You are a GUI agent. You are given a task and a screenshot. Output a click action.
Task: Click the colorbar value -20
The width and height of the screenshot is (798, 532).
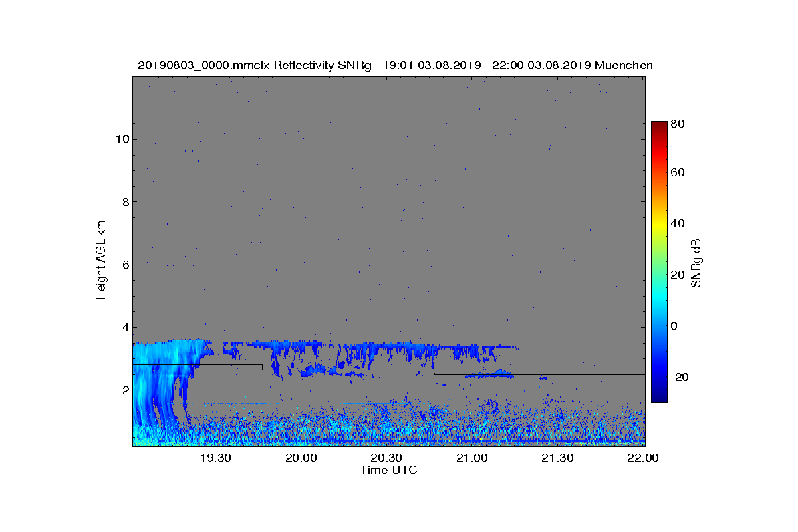680,377
